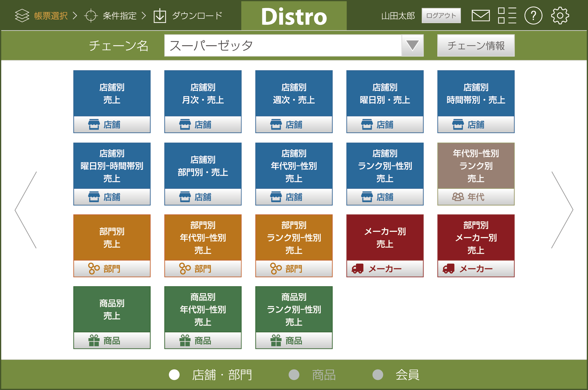Click store icon under 店舗別 売上 tile
The height and width of the screenshot is (390, 588).
94,124
